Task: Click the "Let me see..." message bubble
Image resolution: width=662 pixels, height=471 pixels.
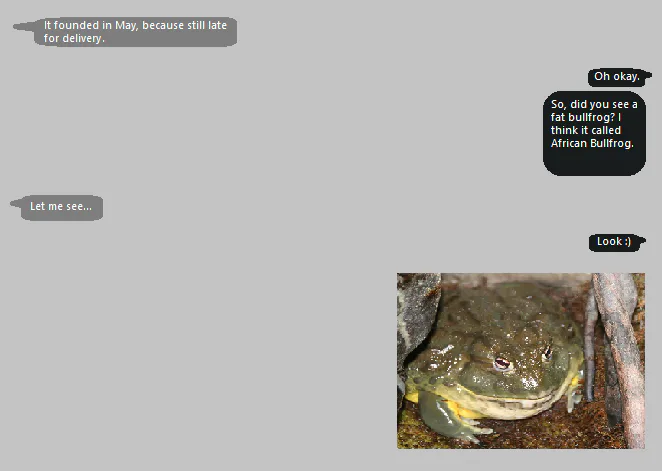Action: point(62,208)
